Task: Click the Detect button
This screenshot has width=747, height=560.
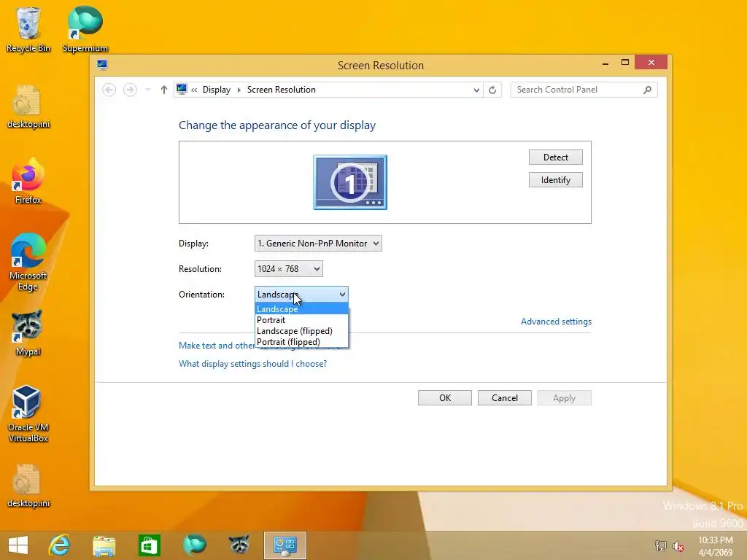Action: pyautogui.click(x=555, y=157)
